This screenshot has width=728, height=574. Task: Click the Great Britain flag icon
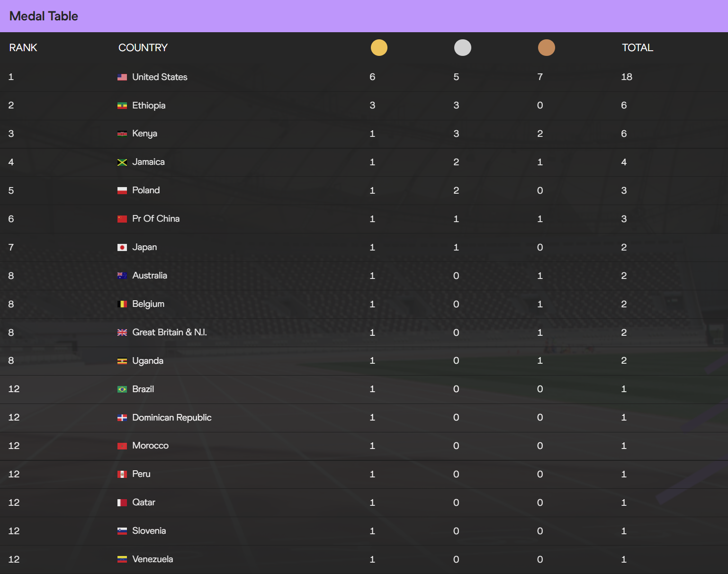(x=122, y=332)
